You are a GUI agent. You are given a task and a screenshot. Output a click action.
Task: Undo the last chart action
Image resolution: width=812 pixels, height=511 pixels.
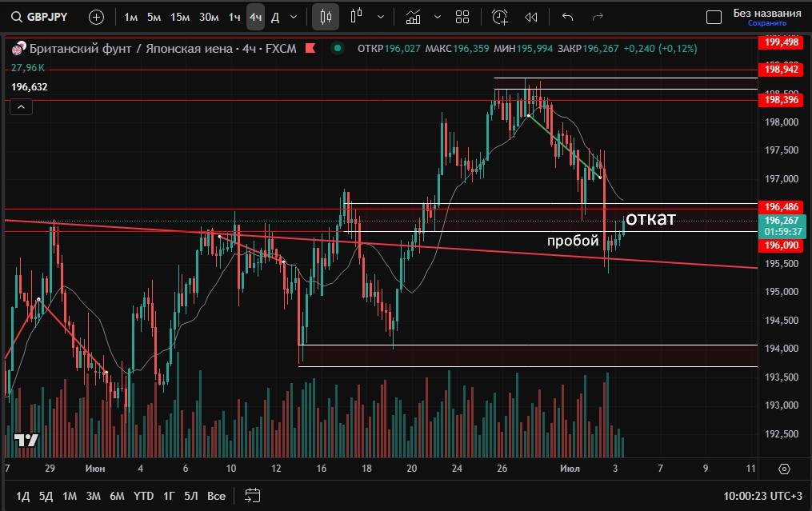[567, 17]
